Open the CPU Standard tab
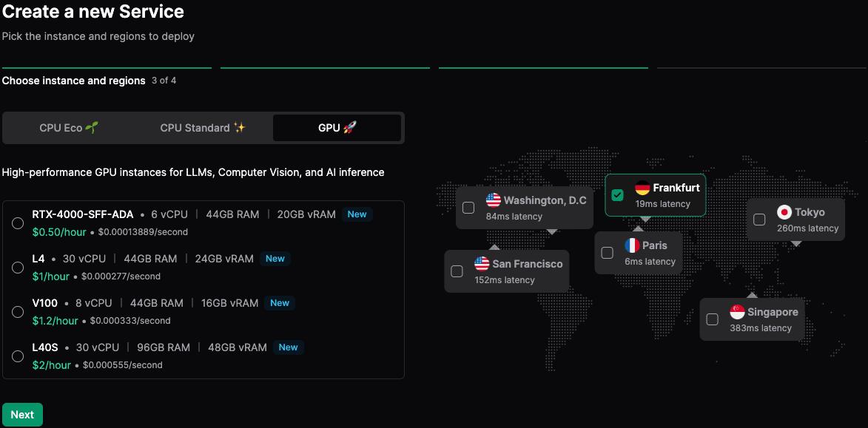868x428 pixels. pyautogui.click(x=202, y=128)
